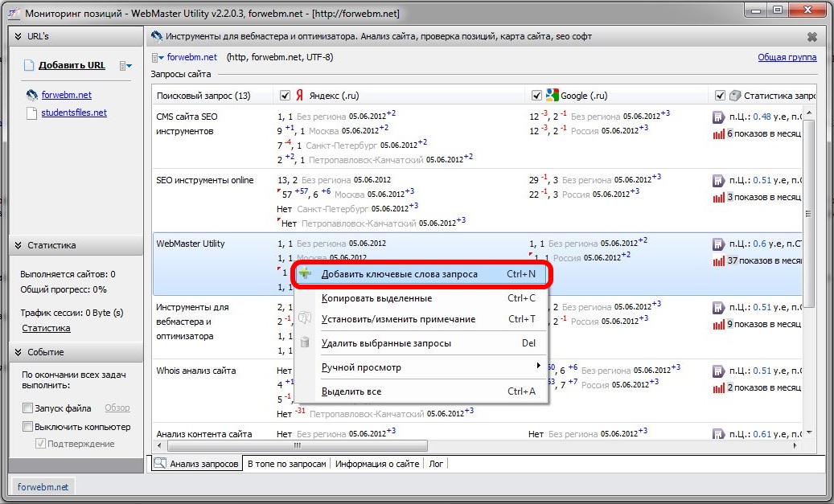
Task: Collapse the URL's panel section
Action: tap(18, 36)
